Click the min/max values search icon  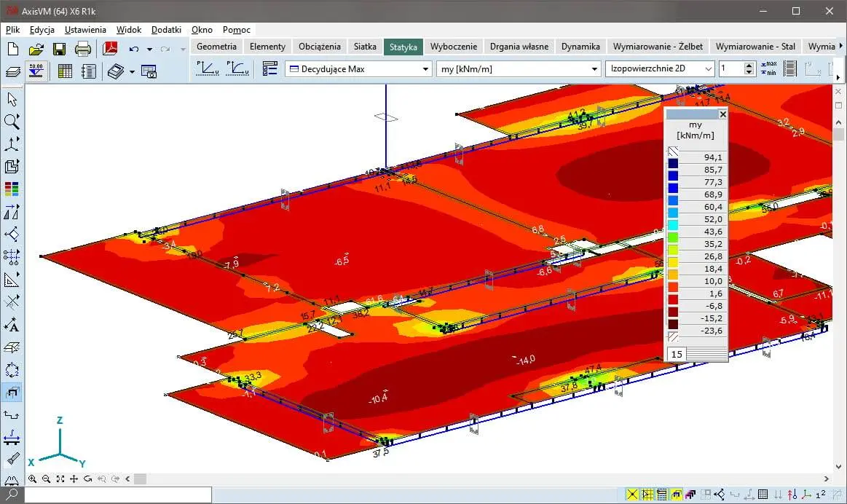[x=768, y=68]
